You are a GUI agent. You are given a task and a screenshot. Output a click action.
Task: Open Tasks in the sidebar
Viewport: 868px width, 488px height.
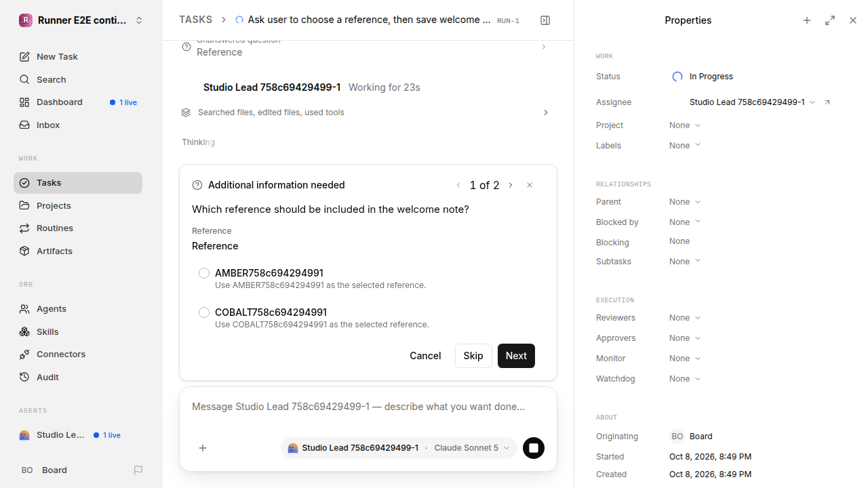[x=78, y=183]
